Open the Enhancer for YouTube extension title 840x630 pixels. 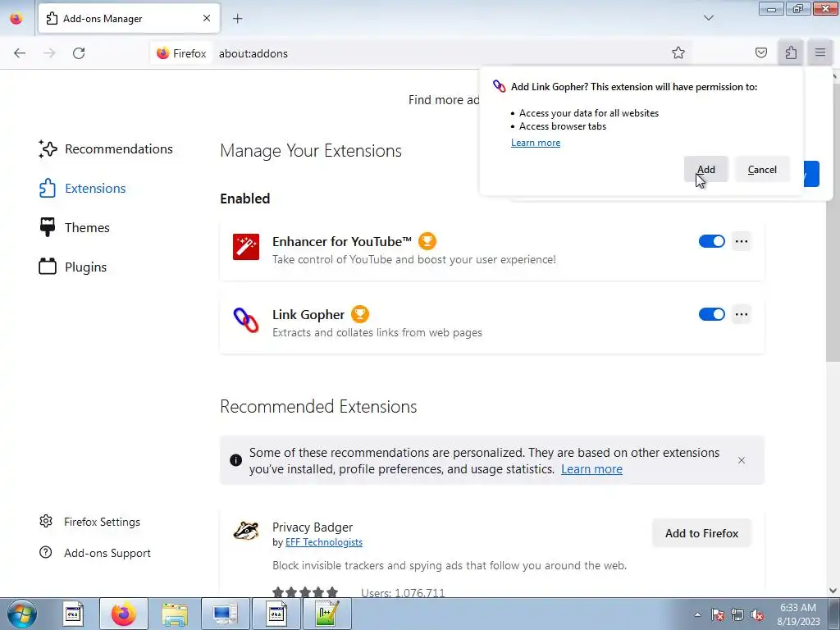coord(342,242)
